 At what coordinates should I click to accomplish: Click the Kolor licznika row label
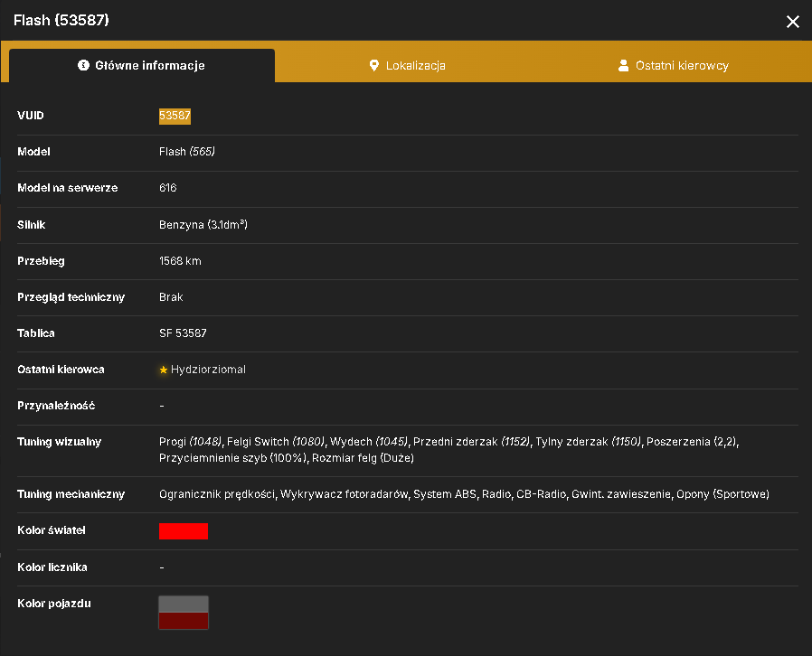click(x=52, y=567)
